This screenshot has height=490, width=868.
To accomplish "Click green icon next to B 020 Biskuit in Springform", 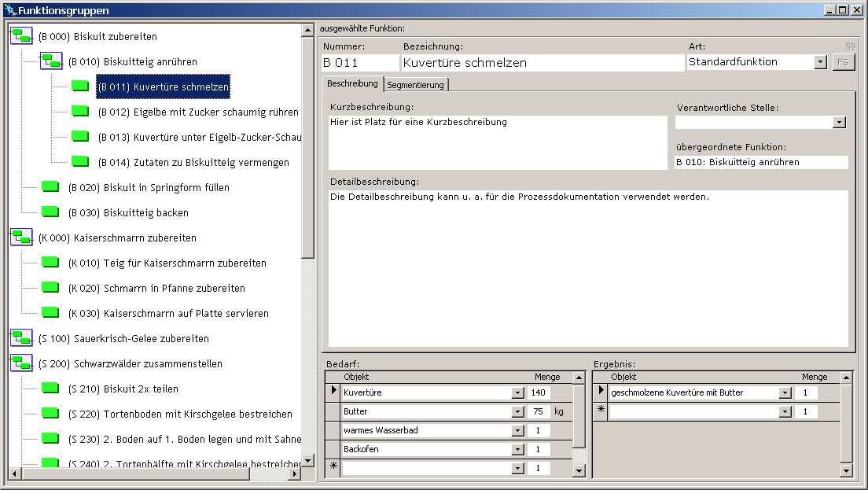I will pos(50,187).
